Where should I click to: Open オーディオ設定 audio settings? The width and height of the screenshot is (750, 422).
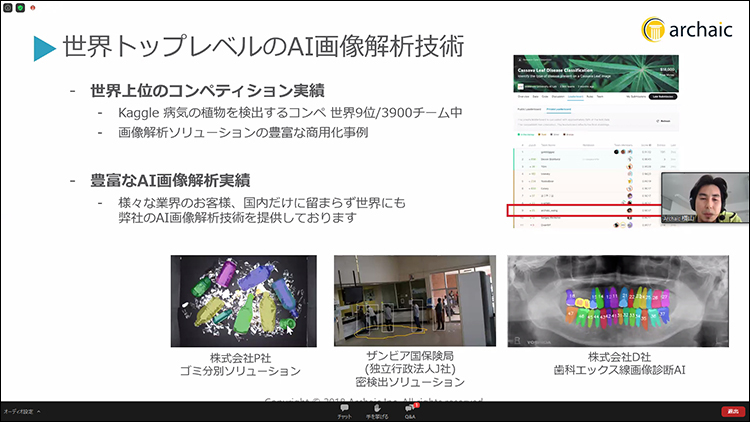[18, 411]
